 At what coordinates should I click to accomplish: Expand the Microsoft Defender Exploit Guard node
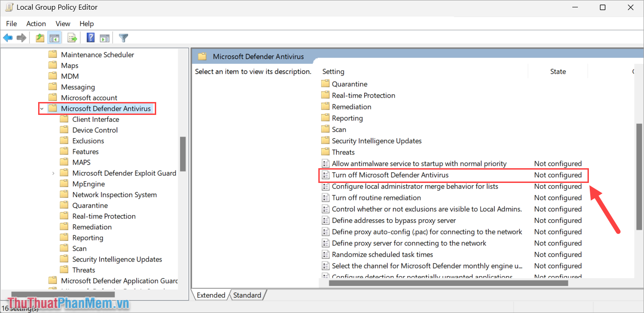pyautogui.click(x=54, y=173)
